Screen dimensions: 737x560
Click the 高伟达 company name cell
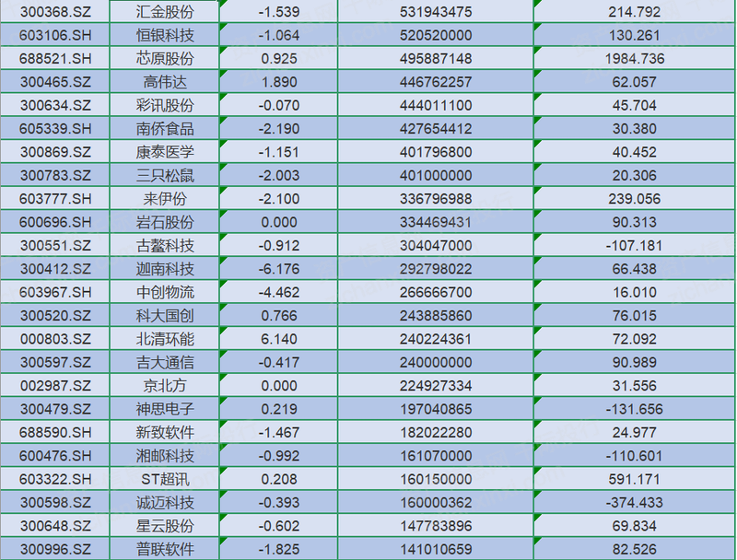click(165, 82)
